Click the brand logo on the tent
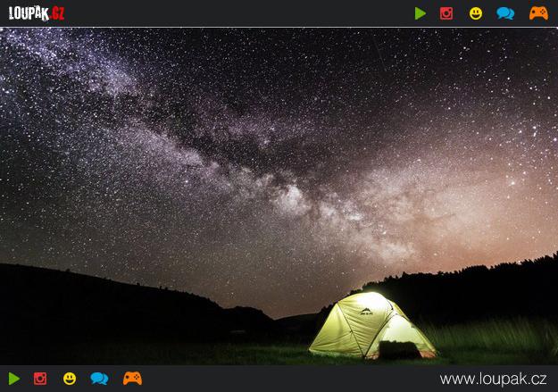Screen dimensions: 558x392 (369, 312)
